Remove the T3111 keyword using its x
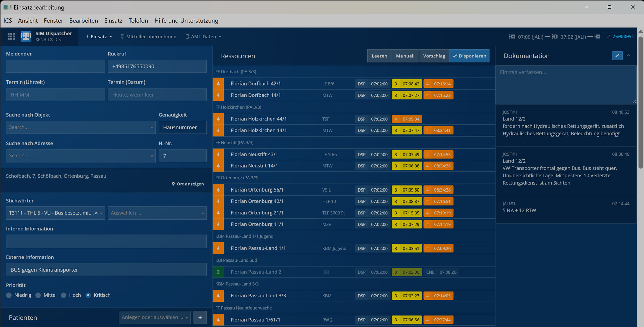The height and width of the screenshot is (327, 644). (96, 213)
